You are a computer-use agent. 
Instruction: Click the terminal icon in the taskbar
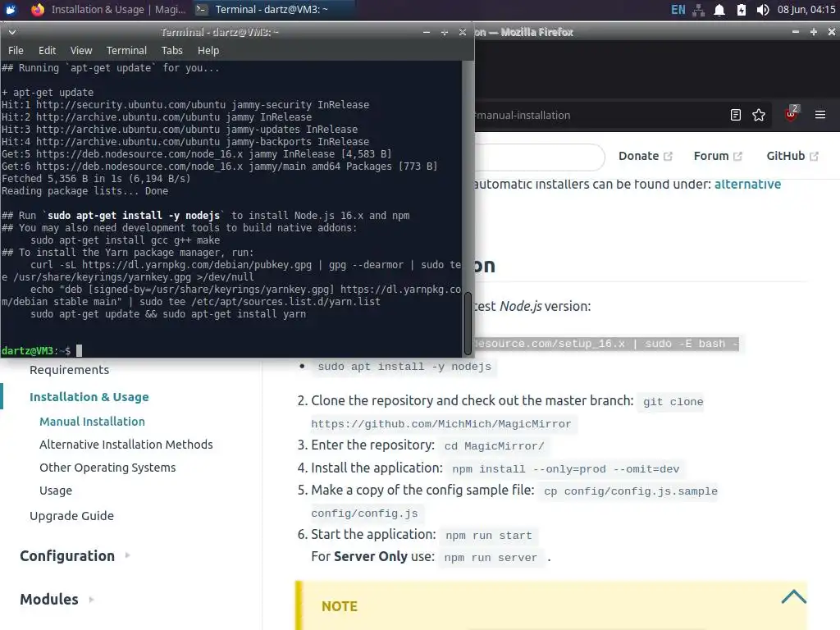(202, 10)
